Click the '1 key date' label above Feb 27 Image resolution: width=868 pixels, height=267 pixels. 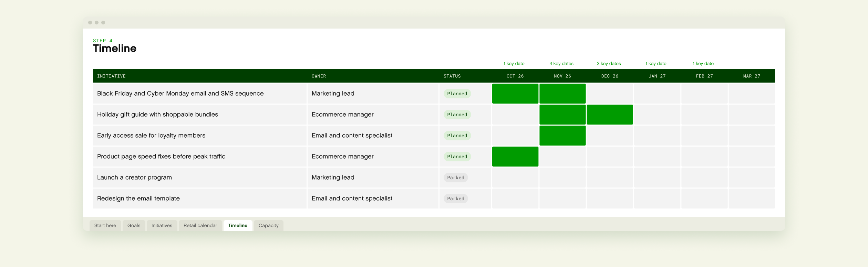click(703, 64)
